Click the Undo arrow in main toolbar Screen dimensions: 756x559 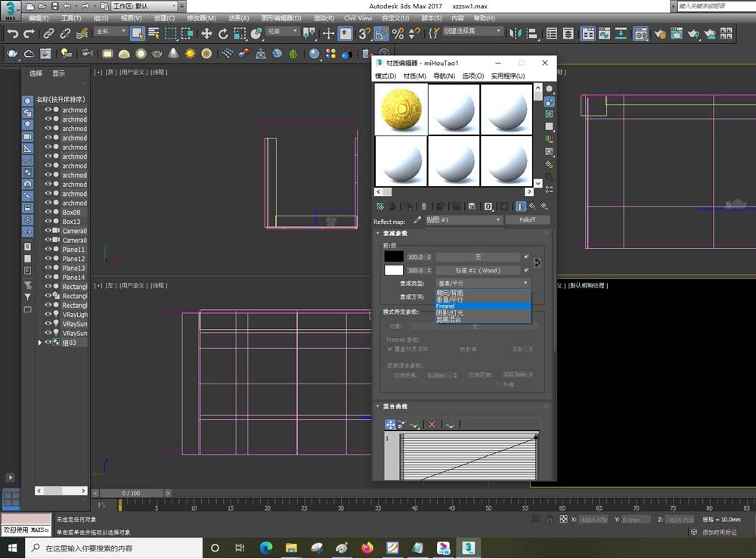click(12, 33)
